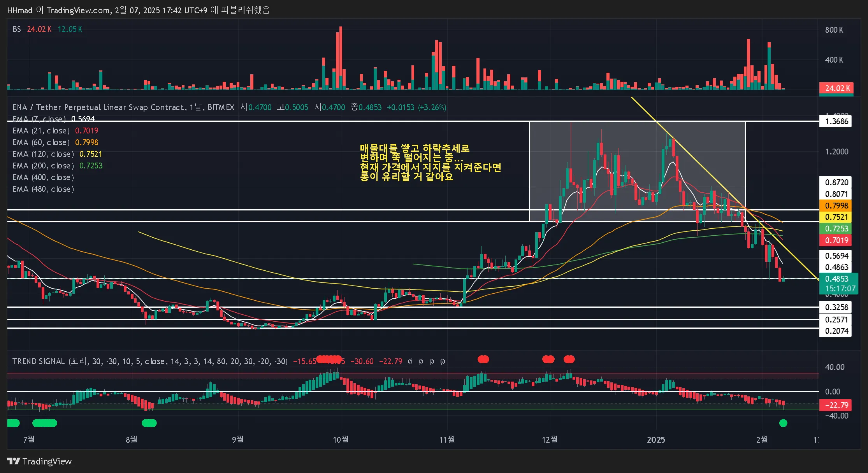Select the 'EMA (21, close)' legend row
The height and width of the screenshot is (473, 868).
[x=55, y=131]
